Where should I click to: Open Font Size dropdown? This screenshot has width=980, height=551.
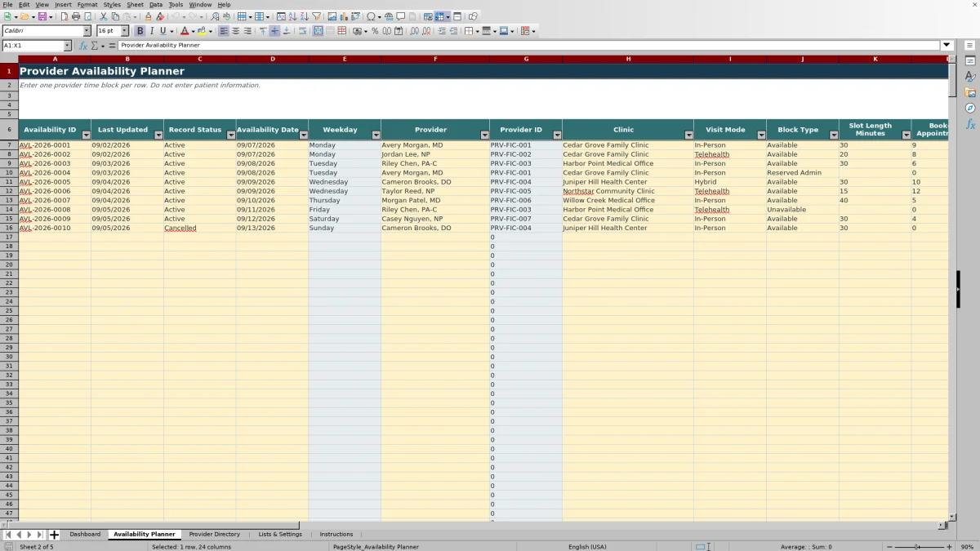tap(125, 31)
